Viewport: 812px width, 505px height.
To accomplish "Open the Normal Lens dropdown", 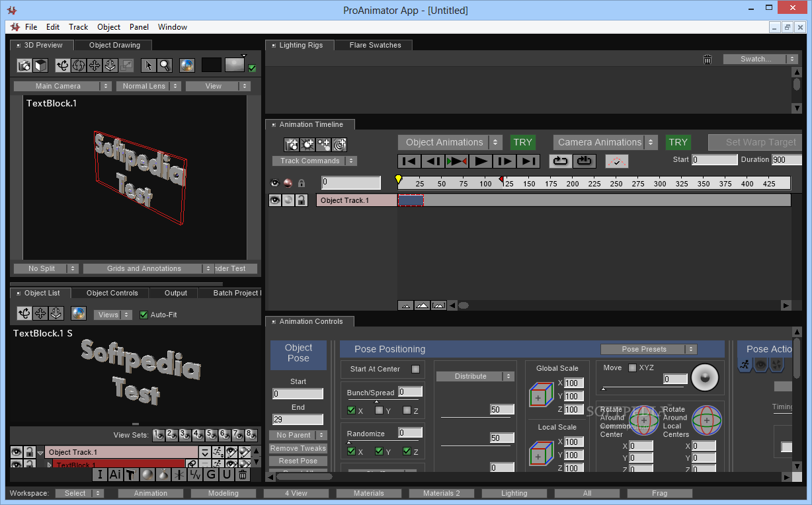I will 148,86.
